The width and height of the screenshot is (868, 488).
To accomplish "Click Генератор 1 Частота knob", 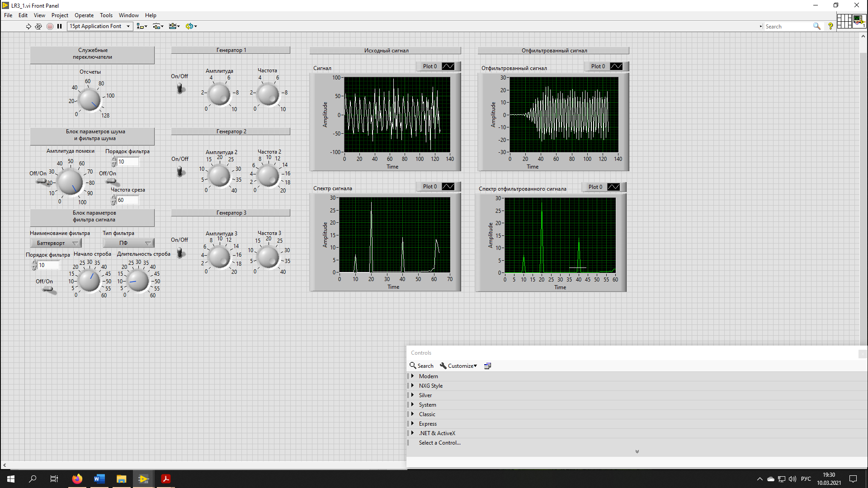I will (269, 94).
